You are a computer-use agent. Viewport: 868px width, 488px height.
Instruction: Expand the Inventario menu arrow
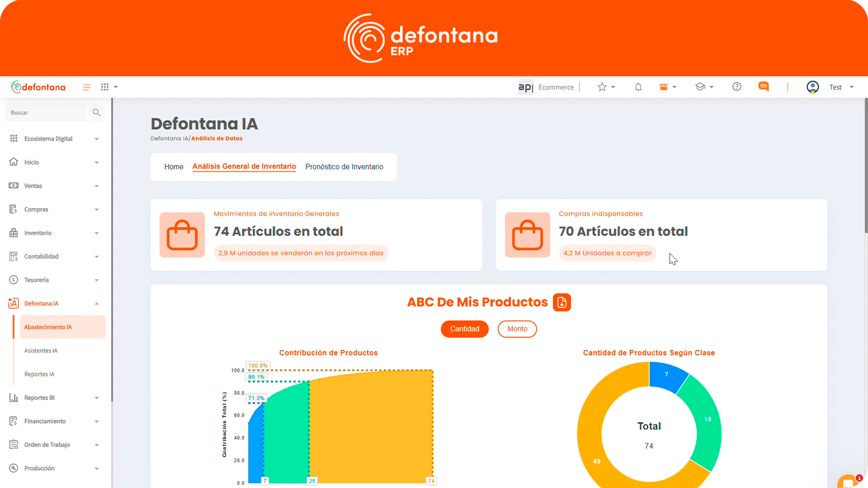pos(97,233)
